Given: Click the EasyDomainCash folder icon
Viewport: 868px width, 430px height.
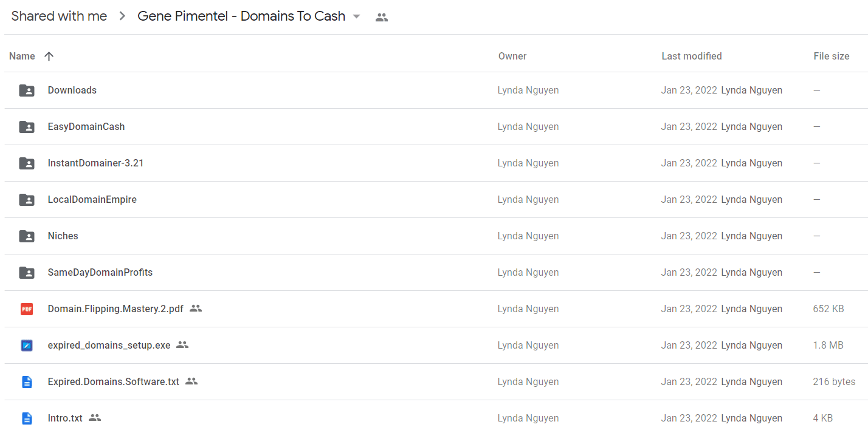Looking at the screenshot, I should click(x=27, y=127).
